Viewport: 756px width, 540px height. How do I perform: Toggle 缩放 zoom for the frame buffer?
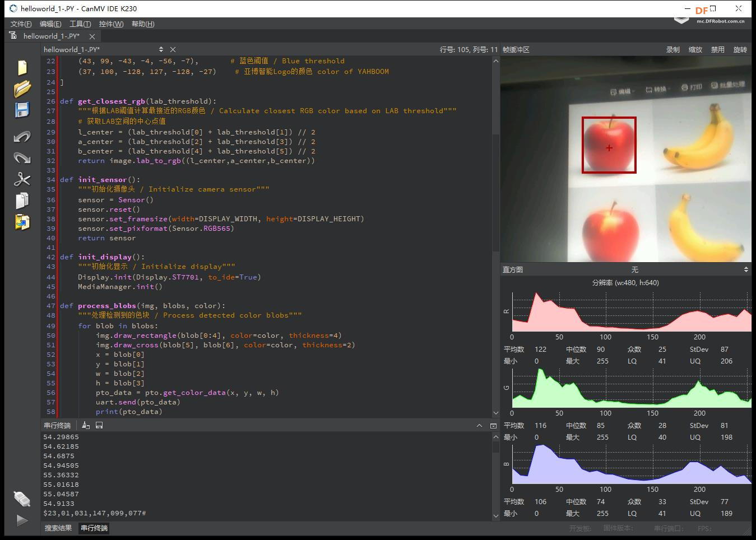click(x=695, y=50)
